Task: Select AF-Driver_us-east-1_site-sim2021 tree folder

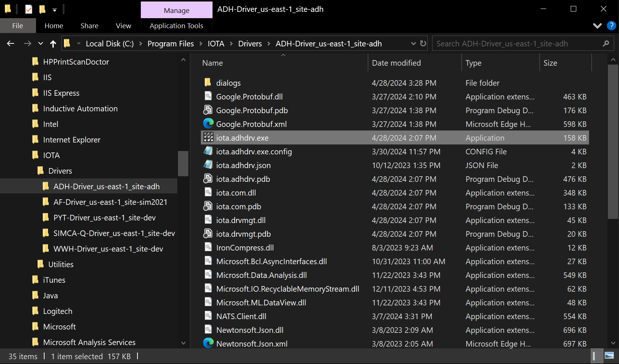Action: [110, 202]
